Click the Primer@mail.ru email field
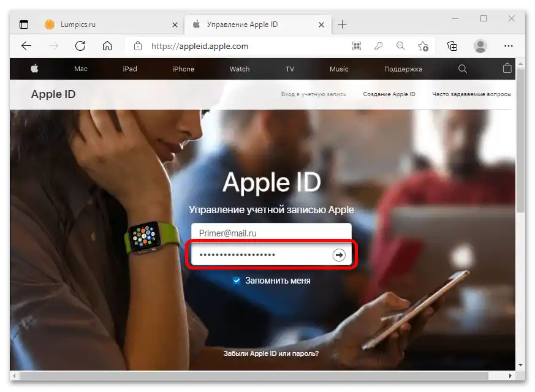The height and width of the screenshot is (392, 535). pos(271,233)
